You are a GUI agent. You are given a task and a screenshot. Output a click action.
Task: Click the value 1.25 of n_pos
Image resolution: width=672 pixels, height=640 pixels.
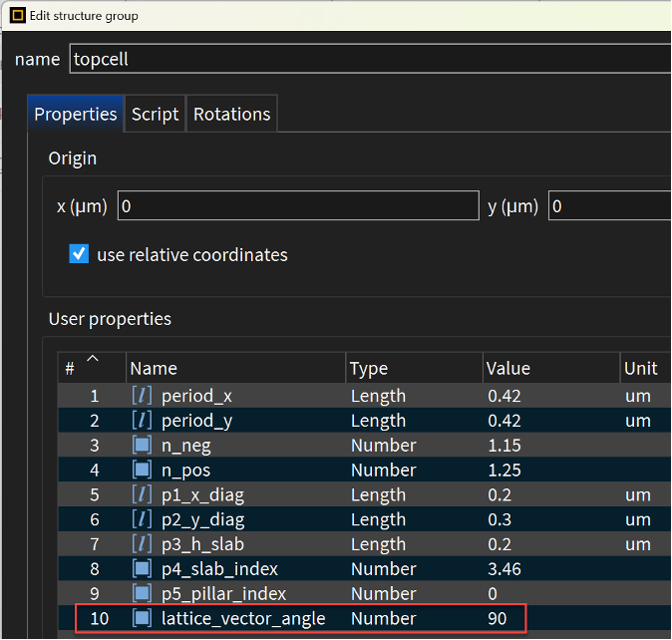coord(504,471)
